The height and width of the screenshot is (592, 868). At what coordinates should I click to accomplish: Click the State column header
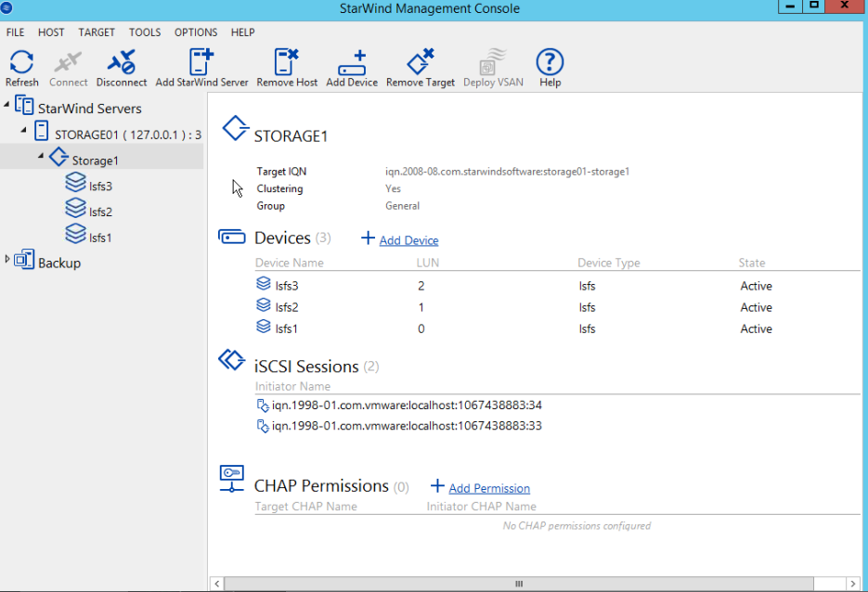tap(752, 263)
